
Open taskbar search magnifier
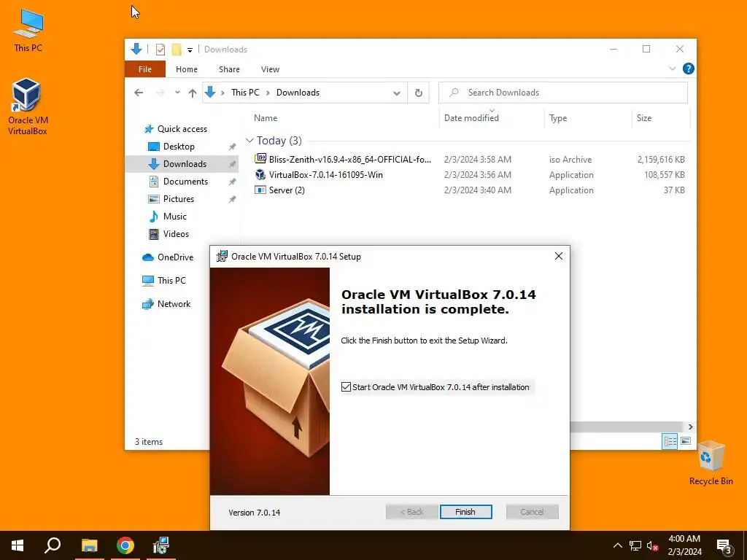(53, 545)
